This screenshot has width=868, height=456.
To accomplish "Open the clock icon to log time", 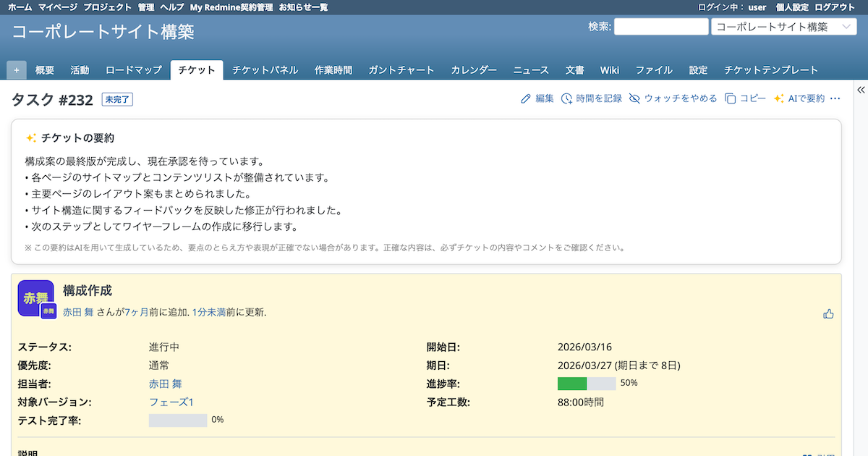I will click(x=567, y=99).
